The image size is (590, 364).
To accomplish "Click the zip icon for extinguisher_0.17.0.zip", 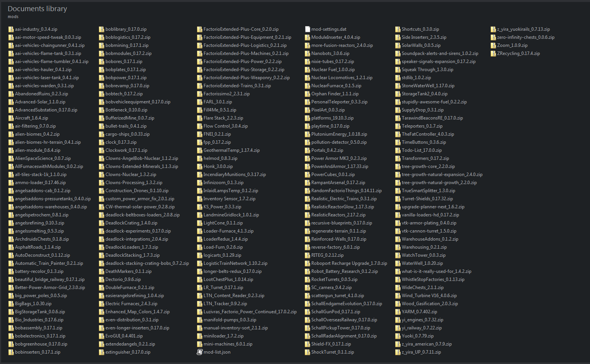I will 102,352.
